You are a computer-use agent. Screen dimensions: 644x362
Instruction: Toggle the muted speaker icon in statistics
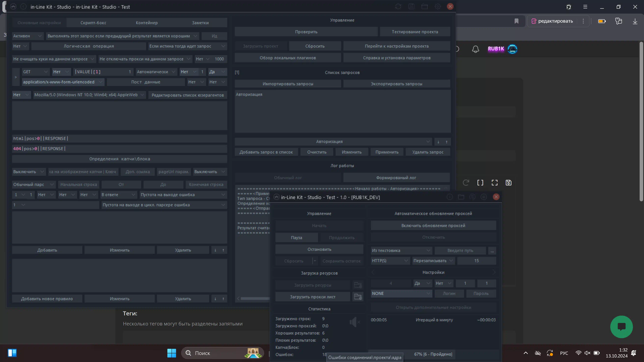pyautogui.click(x=355, y=322)
